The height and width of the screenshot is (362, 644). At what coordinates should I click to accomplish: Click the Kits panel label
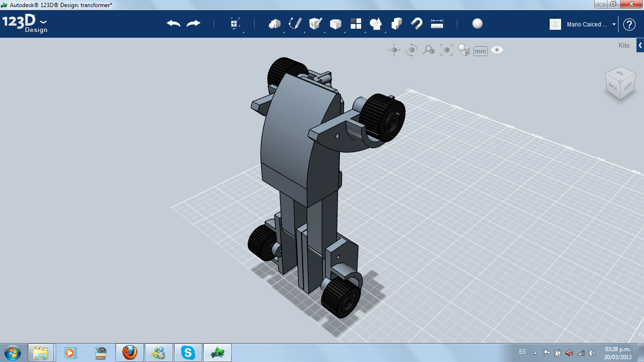coord(624,46)
